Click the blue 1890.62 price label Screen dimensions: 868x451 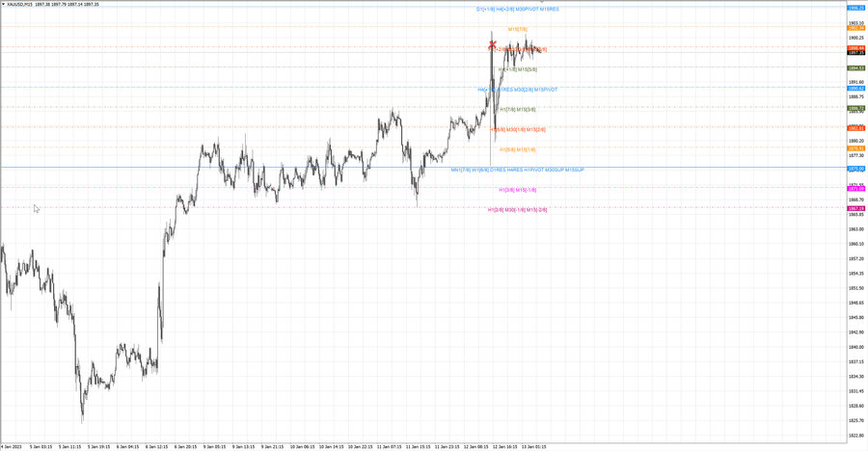(856, 89)
